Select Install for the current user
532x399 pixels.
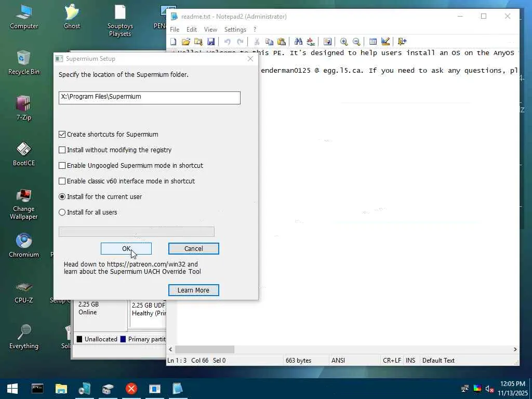[62, 197]
